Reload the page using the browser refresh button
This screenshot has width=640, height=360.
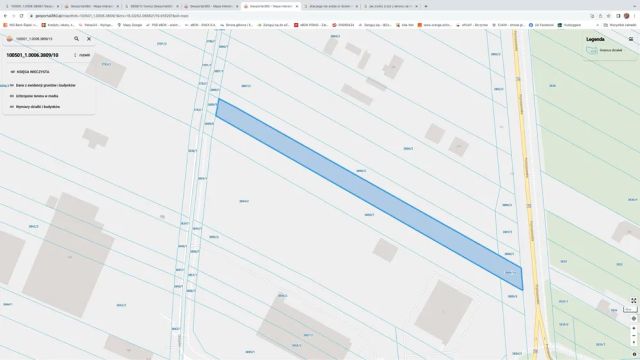pos(22,16)
